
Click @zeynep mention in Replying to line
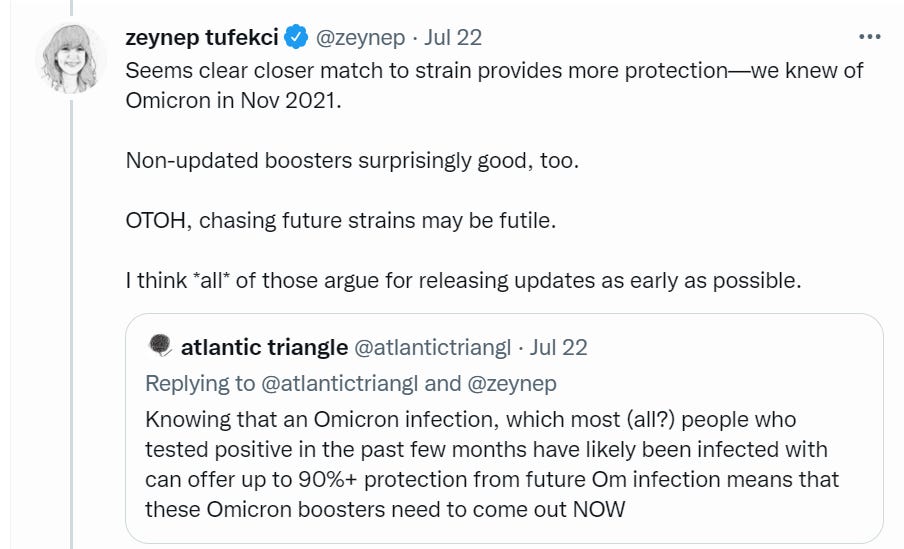point(512,383)
